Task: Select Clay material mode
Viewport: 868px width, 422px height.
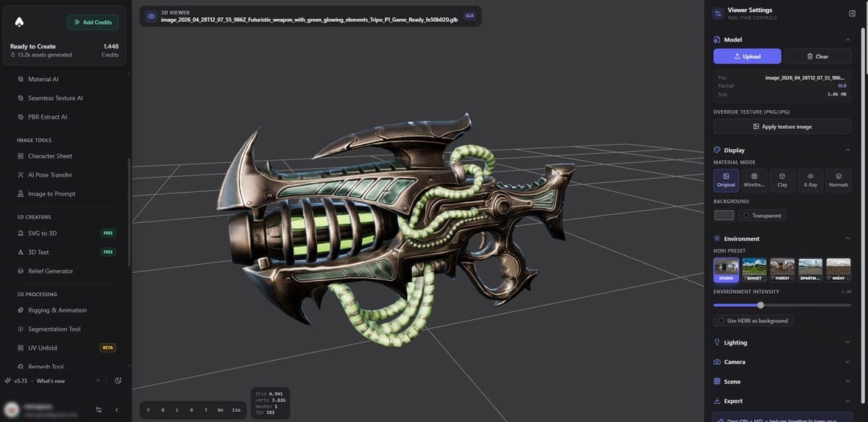Action: tap(782, 180)
